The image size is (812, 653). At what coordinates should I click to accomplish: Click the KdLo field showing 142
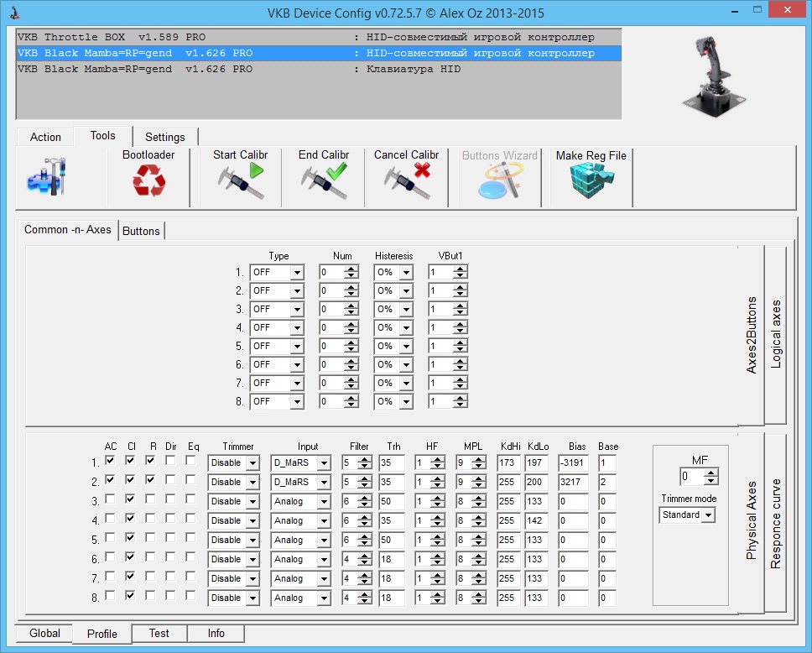pos(536,521)
